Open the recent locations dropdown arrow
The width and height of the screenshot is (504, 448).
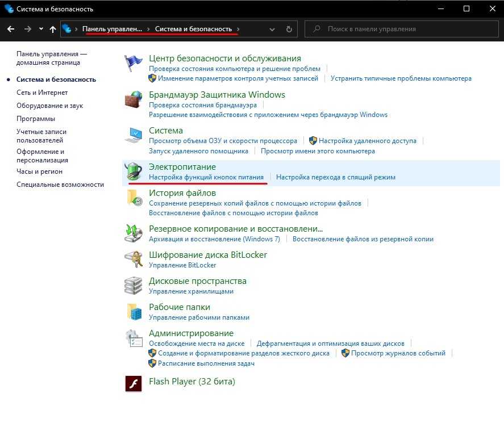pos(41,28)
